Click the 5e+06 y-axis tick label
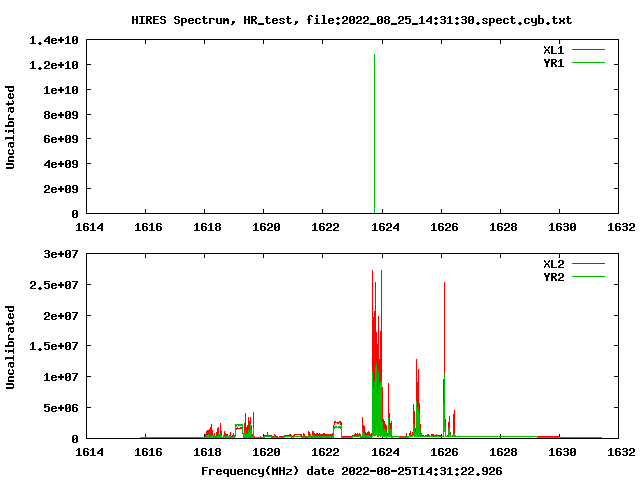This screenshot has height=480, width=640. pyautogui.click(x=61, y=408)
